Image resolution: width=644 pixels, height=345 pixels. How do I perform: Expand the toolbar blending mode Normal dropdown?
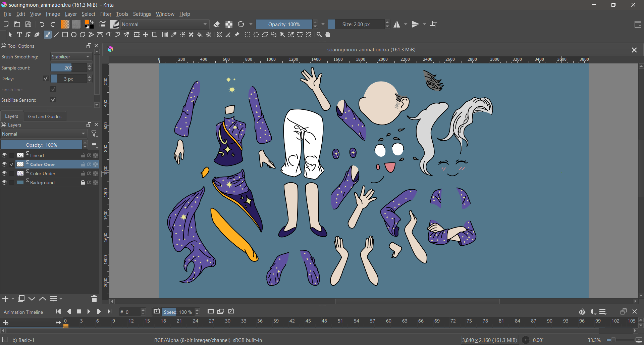[x=165, y=24]
